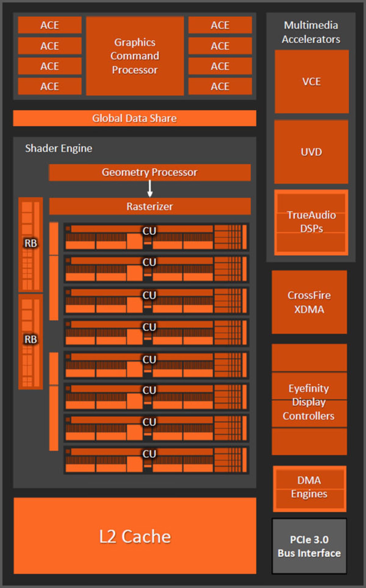Screen dimensions: 366x588
Task: Select the TrueAudio DSPs block
Action: click(x=311, y=222)
